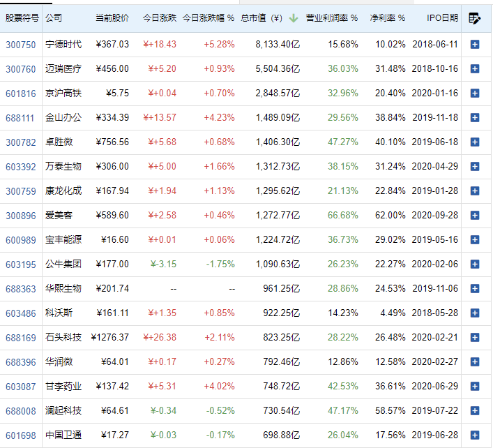The height and width of the screenshot is (448, 493).
Task: Click IPO date 2018-05-28
Action: pos(435,313)
